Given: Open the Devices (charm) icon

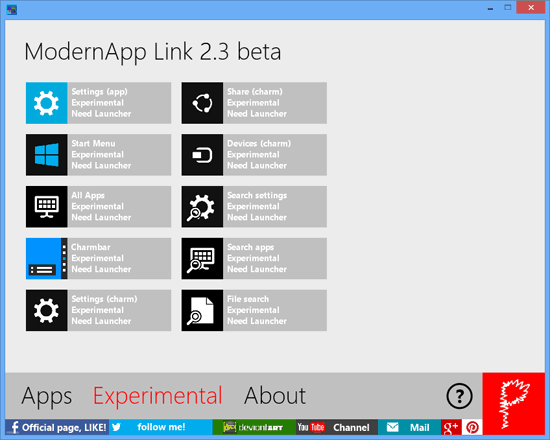Looking at the screenshot, I should tap(202, 155).
